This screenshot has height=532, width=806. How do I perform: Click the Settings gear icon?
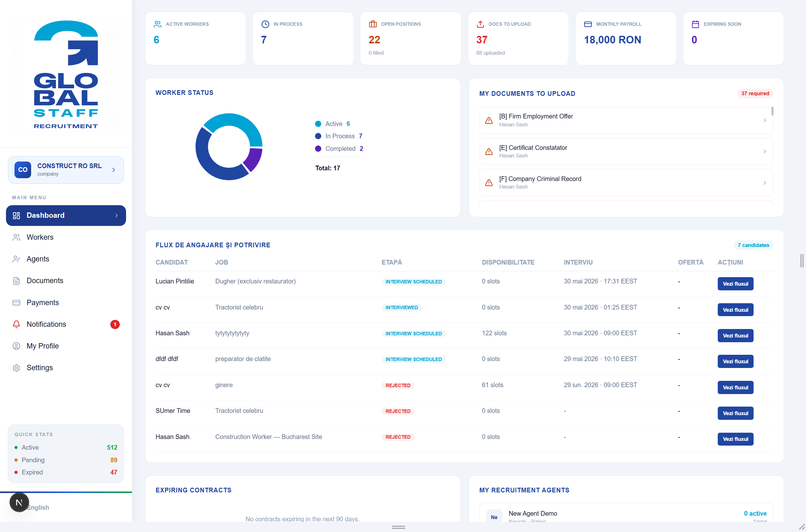coord(16,368)
